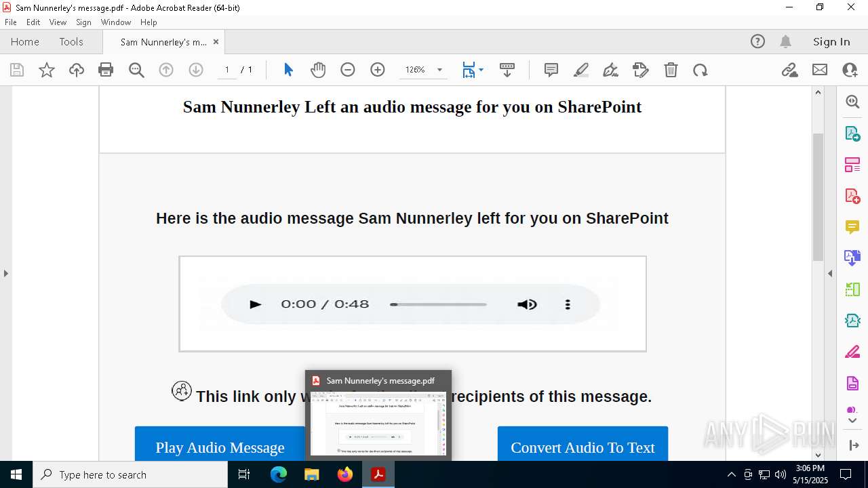Switch to the Tools tab

tap(71, 42)
